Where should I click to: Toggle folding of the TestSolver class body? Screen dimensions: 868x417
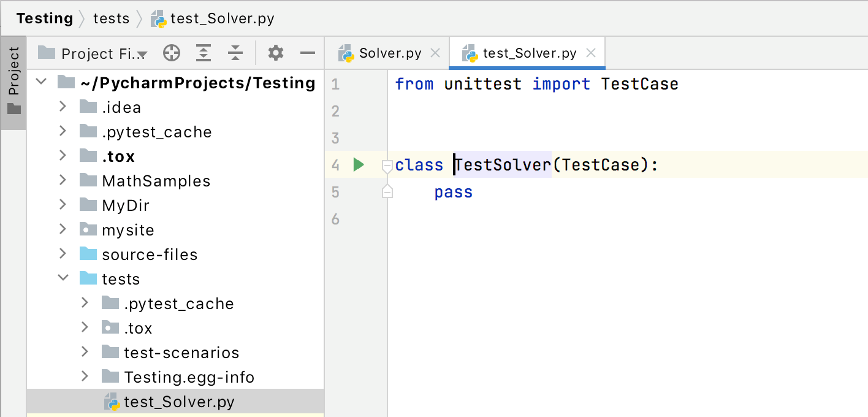coord(387,166)
